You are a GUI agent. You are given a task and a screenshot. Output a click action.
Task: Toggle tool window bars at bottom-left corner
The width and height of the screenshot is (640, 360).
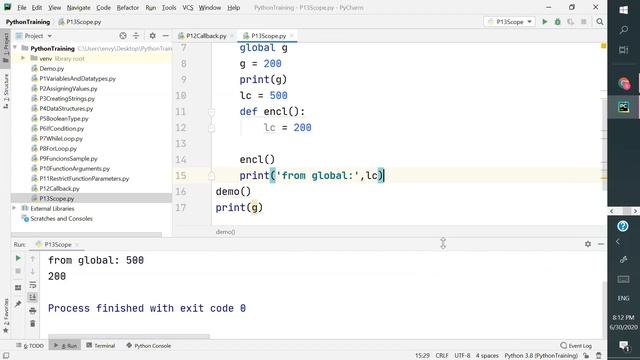tap(6, 356)
